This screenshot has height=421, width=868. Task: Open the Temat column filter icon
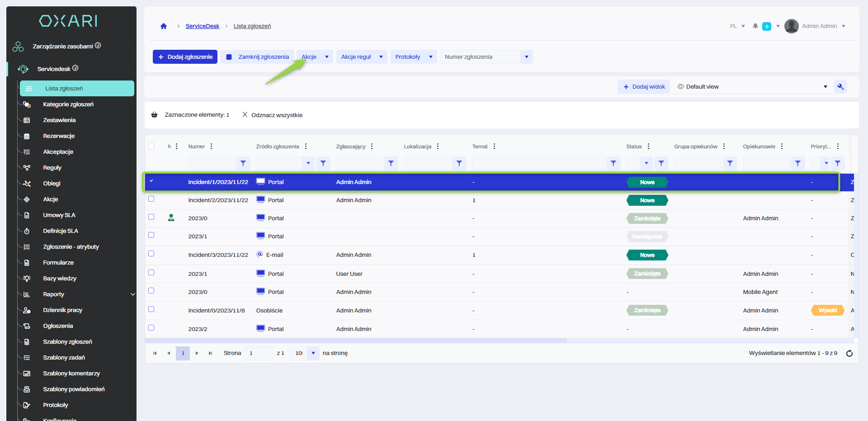613,163
